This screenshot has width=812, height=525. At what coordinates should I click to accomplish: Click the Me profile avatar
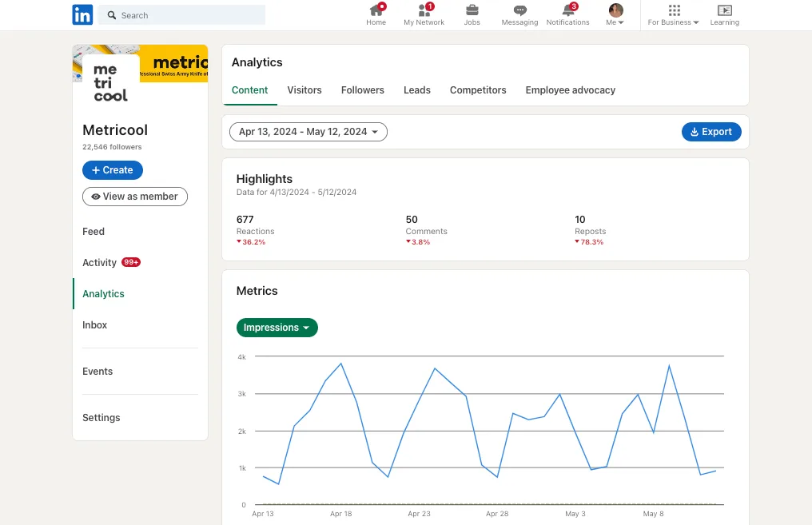coord(615,10)
